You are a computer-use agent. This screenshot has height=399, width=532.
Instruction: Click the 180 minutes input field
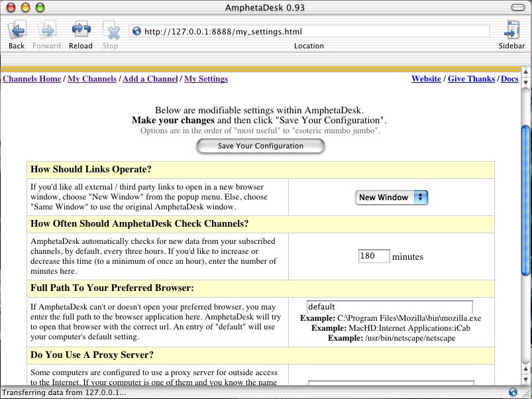pos(374,256)
